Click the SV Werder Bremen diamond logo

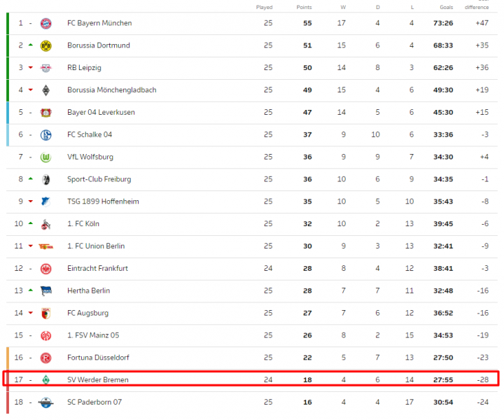click(46, 380)
